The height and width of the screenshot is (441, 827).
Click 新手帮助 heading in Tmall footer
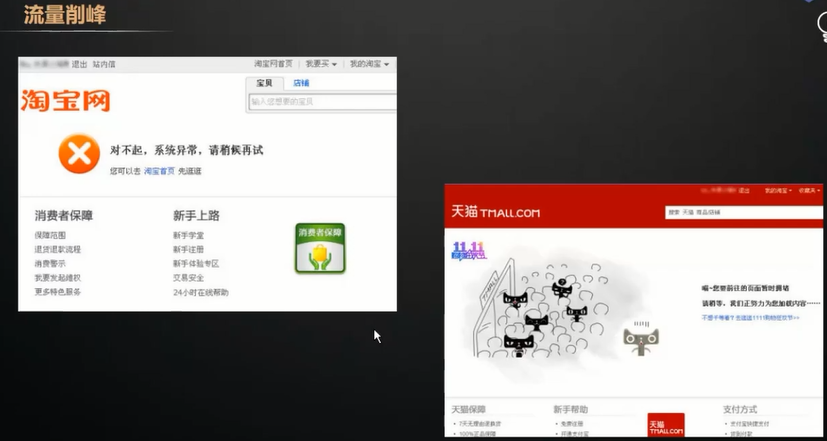pyautogui.click(x=570, y=409)
